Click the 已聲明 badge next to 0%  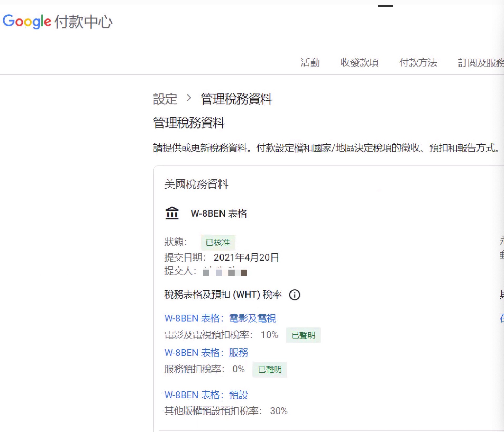pyautogui.click(x=270, y=369)
